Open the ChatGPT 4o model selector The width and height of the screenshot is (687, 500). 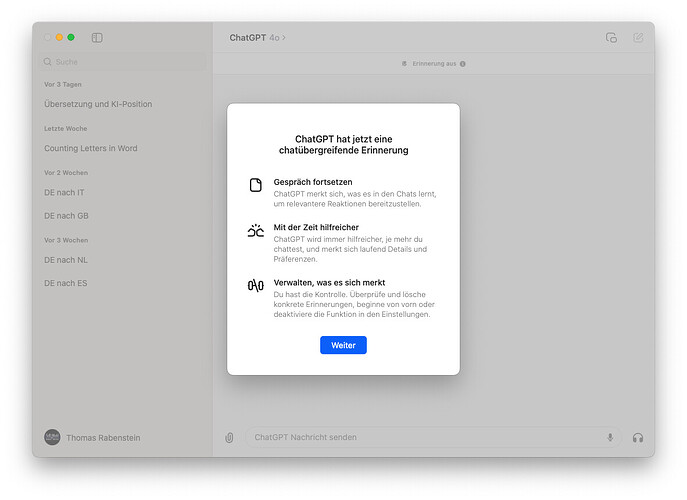point(257,38)
